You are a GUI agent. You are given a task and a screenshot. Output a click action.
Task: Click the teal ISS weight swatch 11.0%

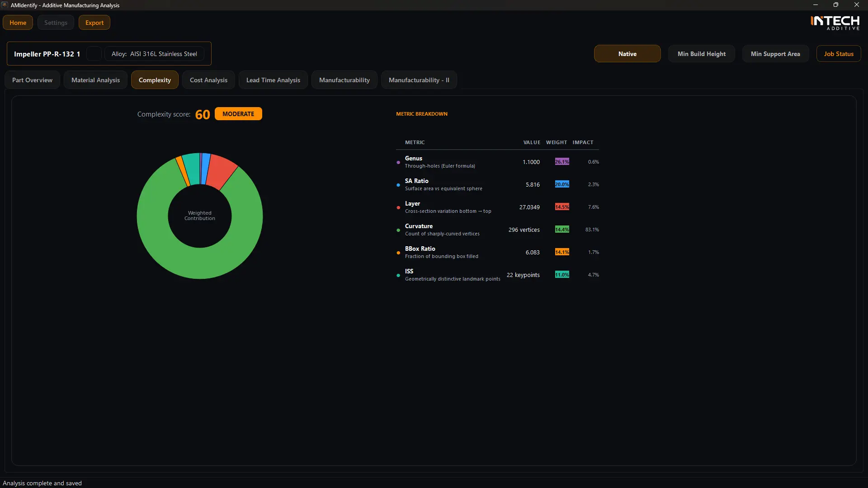click(562, 275)
